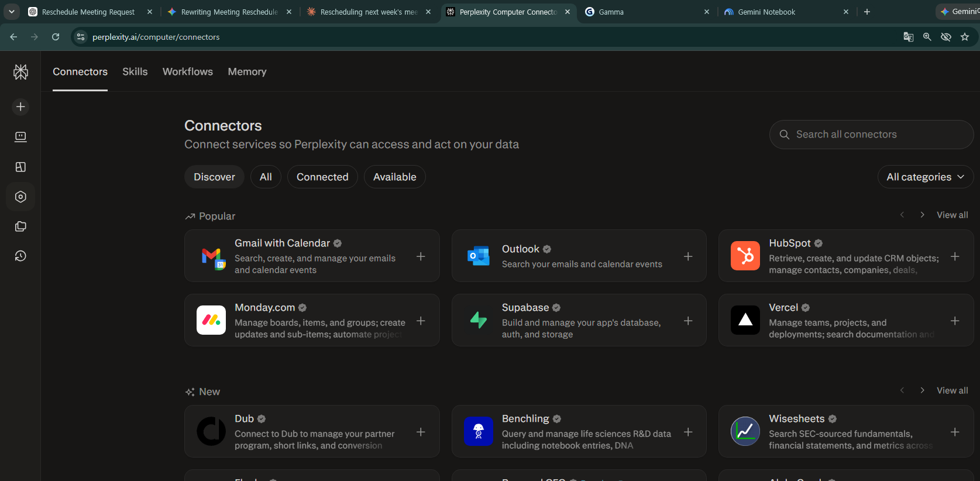
Task: Open the All categories dropdown
Action: 926,177
